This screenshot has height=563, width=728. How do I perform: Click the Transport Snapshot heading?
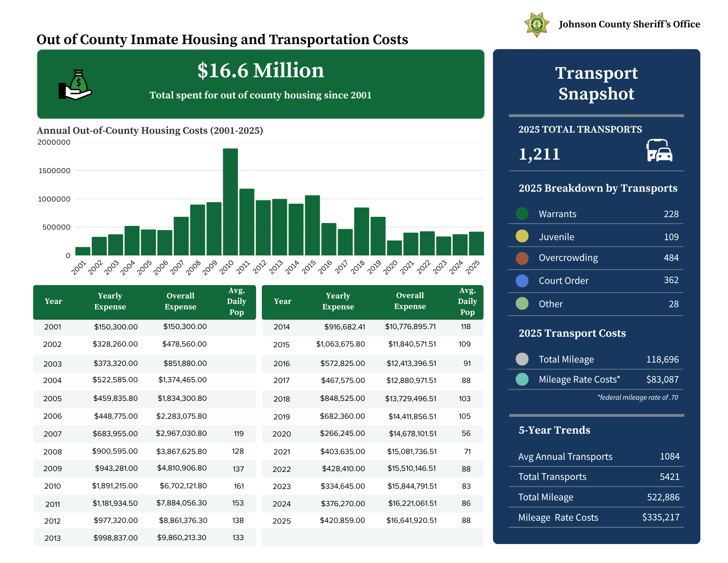pyautogui.click(x=597, y=83)
